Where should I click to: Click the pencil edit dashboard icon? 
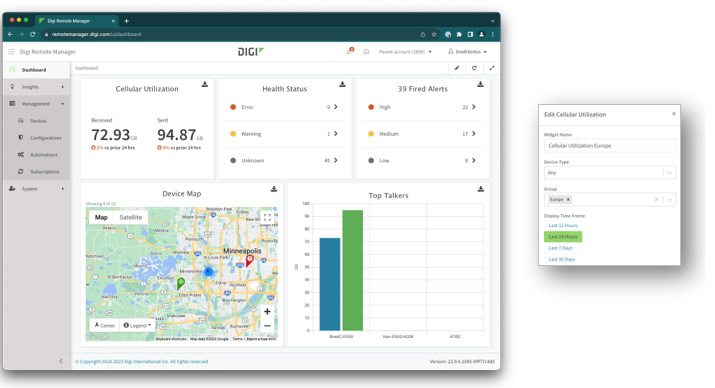(457, 68)
